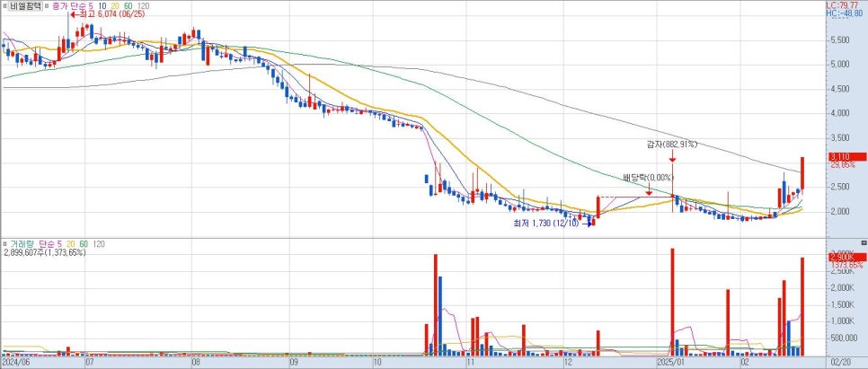
Task: Click the 1,500K volume axis label
Action: click(841, 305)
